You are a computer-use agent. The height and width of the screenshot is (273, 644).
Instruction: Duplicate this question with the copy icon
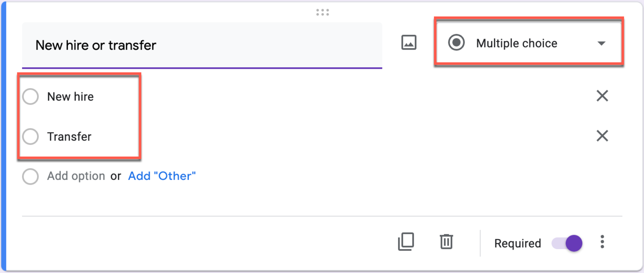tap(406, 241)
